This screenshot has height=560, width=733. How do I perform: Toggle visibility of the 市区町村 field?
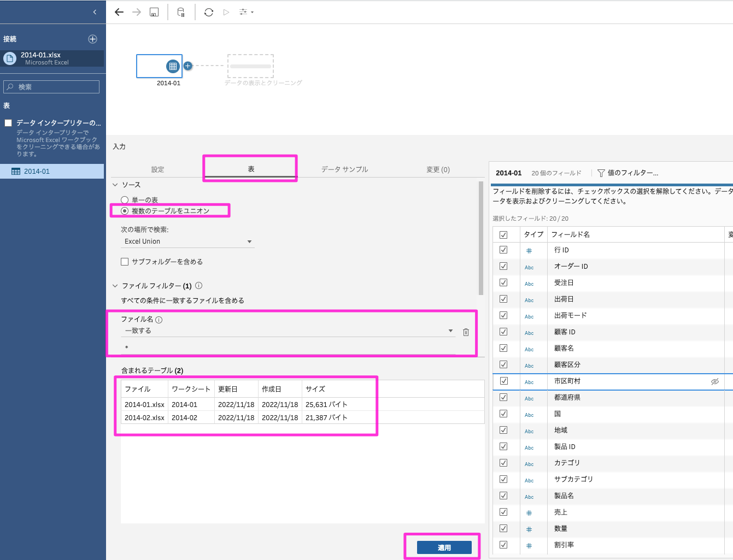[715, 382]
